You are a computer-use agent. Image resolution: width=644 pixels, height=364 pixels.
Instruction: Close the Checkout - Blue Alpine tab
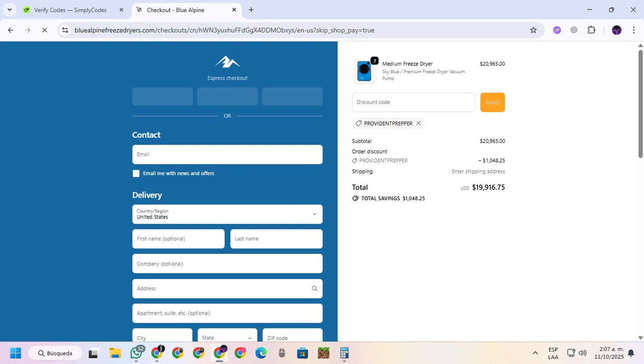(234, 10)
